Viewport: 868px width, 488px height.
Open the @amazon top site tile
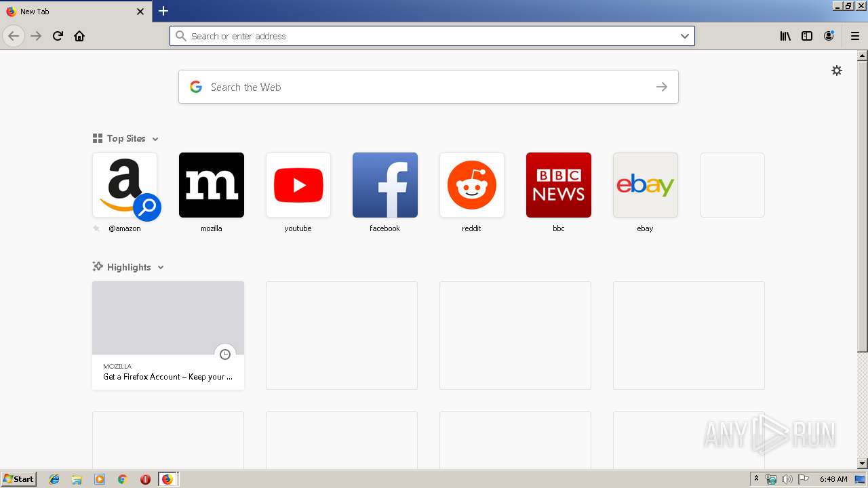125,185
